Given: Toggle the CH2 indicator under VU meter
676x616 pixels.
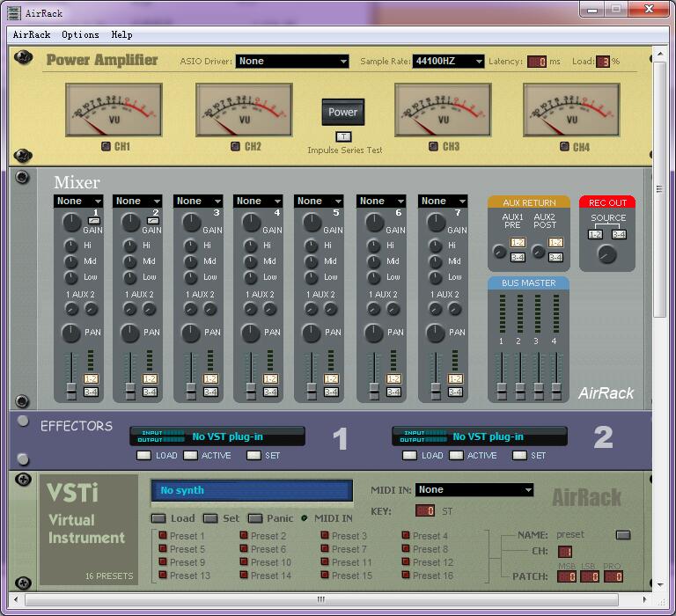Looking at the screenshot, I should [x=235, y=147].
